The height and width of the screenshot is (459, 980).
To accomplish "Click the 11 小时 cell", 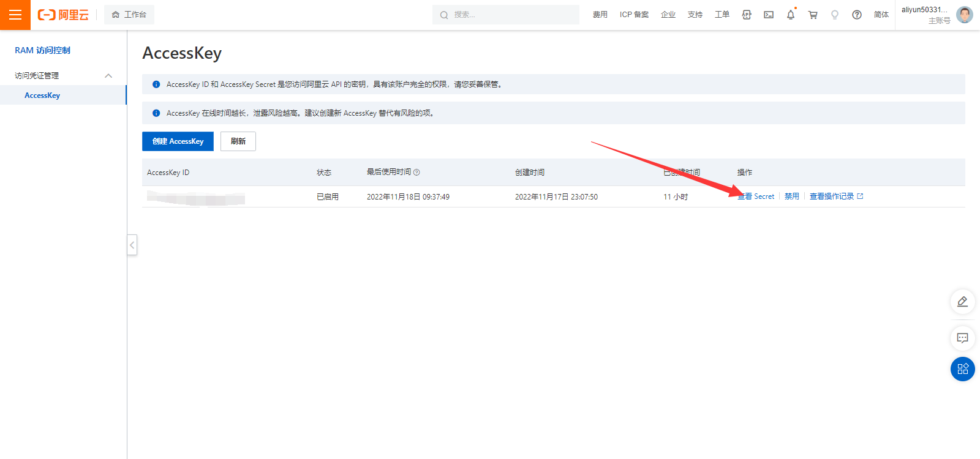I will pyautogui.click(x=676, y=197).
